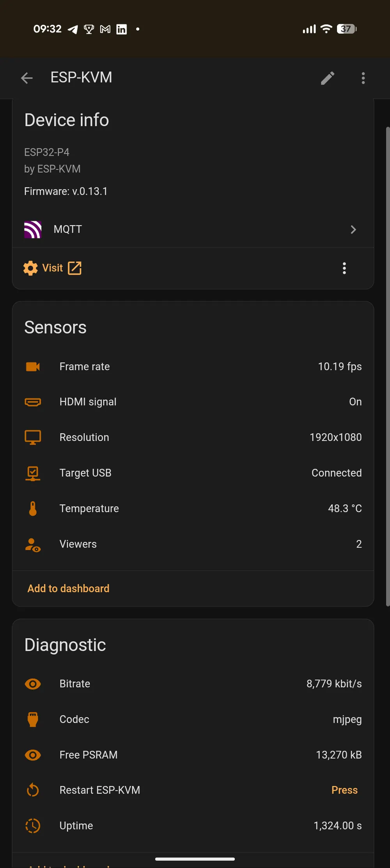
Task: Tap the MQTT integration logo
Action: click(33, 229)
